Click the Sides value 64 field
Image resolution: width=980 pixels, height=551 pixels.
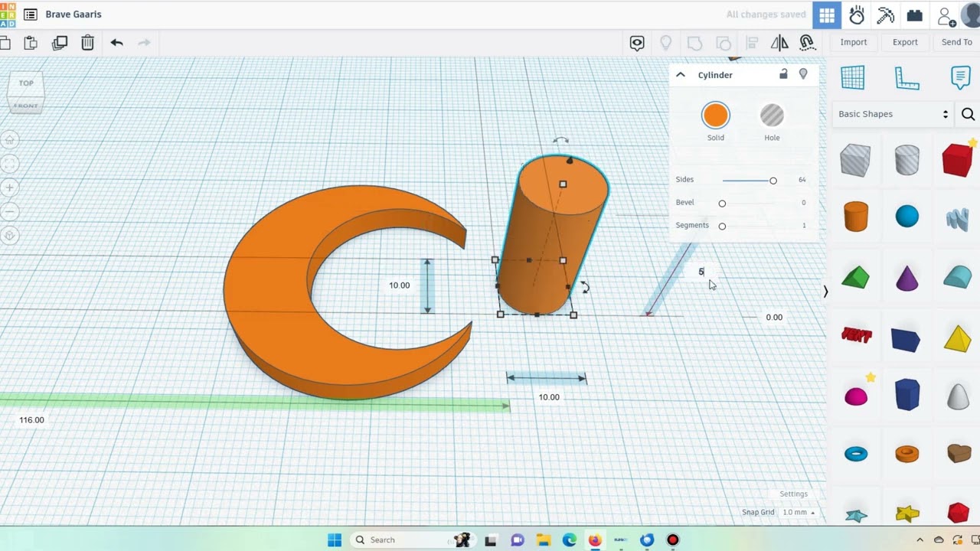pyautogui.click(x=802, y=180)
